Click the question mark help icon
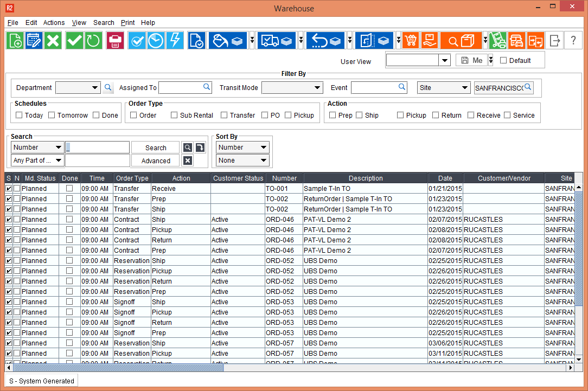The height and width of the screenshot is (391, 588). point(573,41)
